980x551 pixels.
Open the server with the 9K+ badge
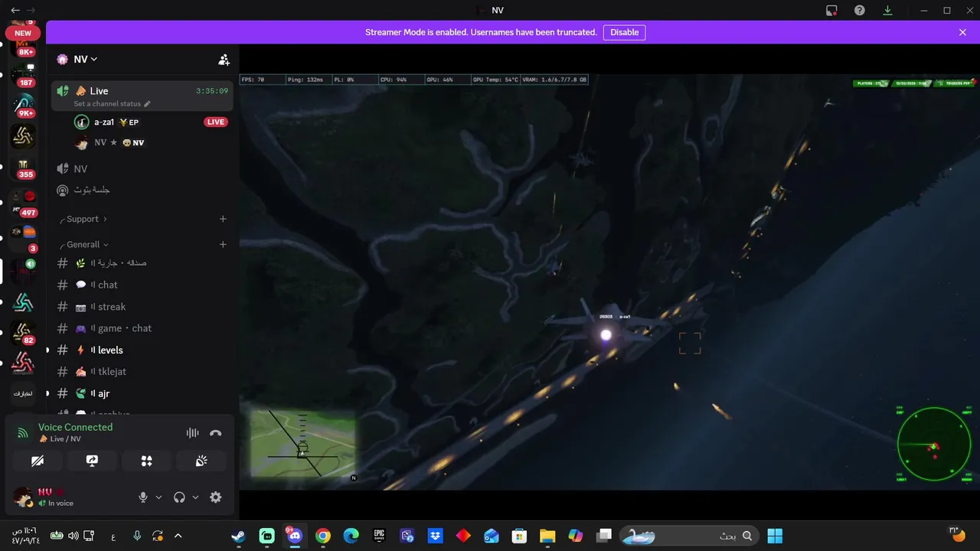tap(23, 106)
